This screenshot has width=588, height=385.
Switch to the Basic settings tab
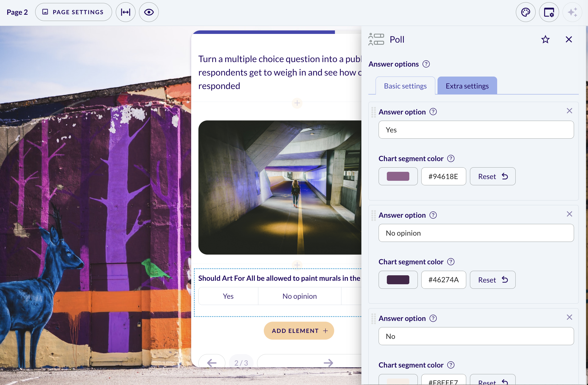tap(405, 86)
